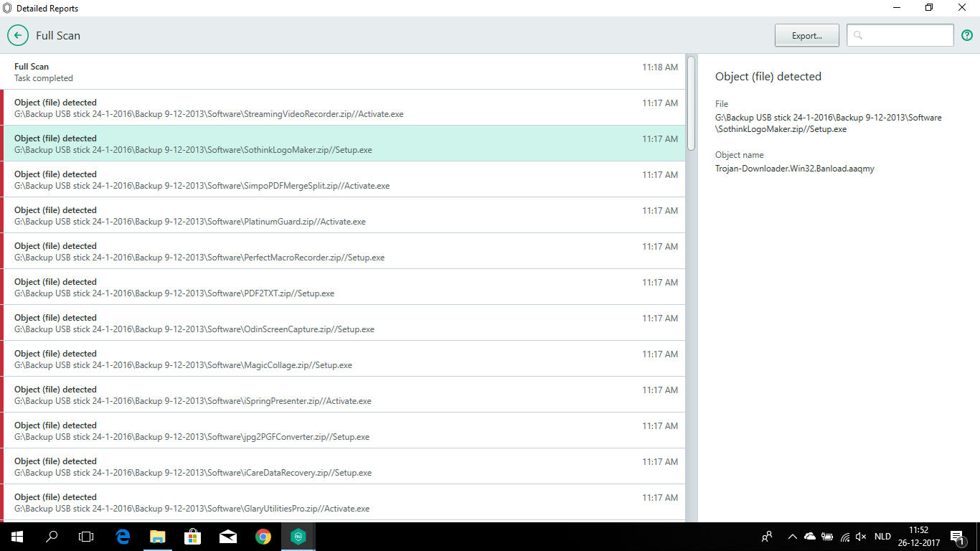Select the MagicCollage.zip detection row
The width and height of the screenshot is (980, 551).
coord(342,359)
